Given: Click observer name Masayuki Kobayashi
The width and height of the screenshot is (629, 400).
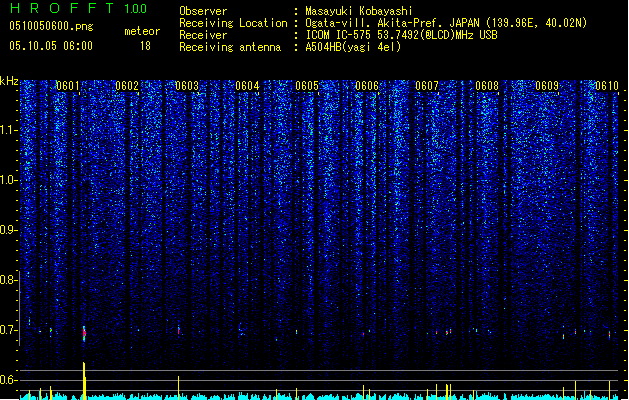Looking at the screenshot, I should 359,11.
